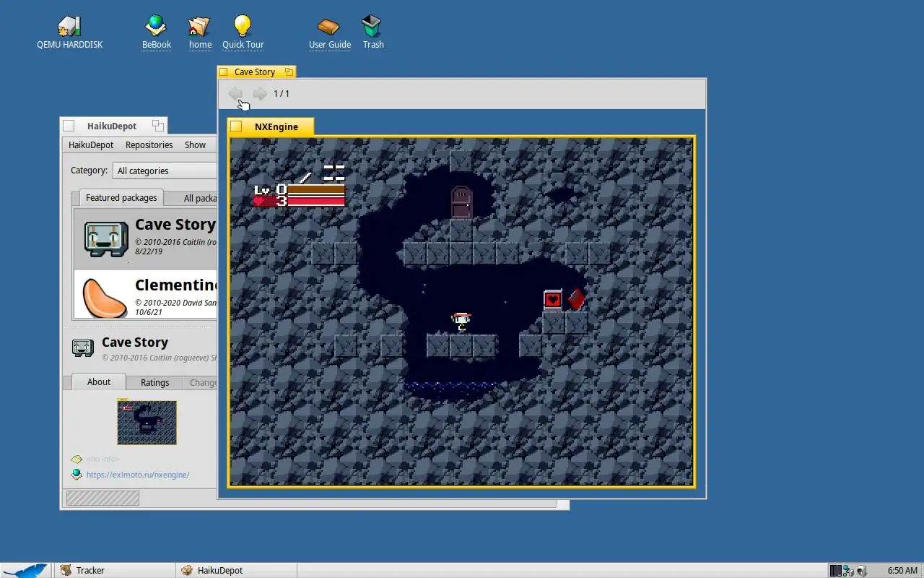This screenshot has height=578, width=924.
Task: Click the red floppy save point in game
Action: (576, 299)
